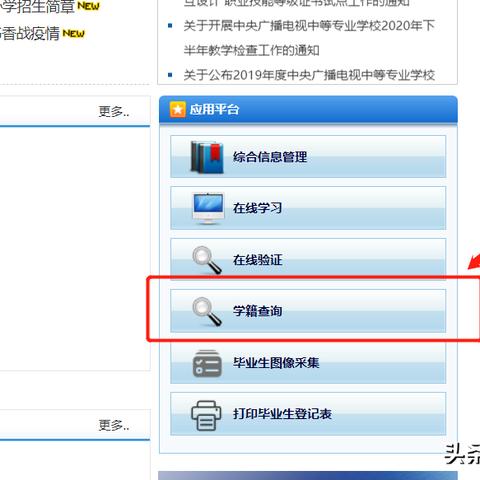Screen dimensions: 480x480
Task: Open the 香战疫情 news headline
Action: [30, 34]
